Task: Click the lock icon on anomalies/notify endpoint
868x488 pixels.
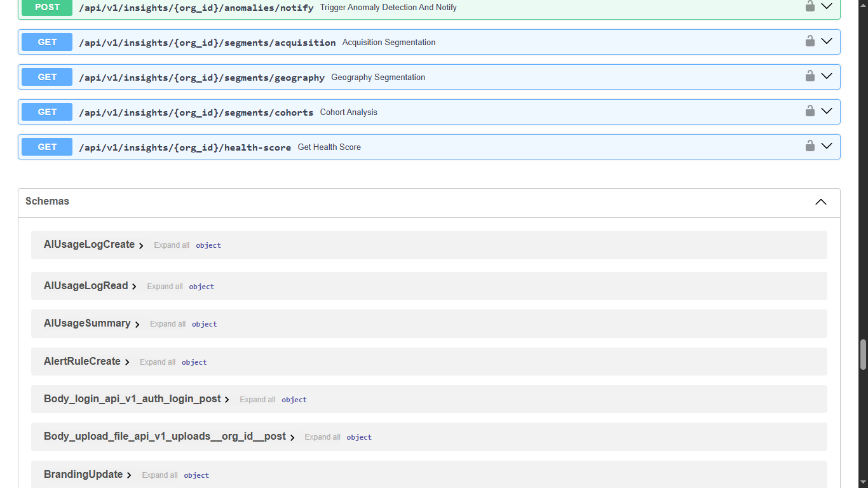Action: [x=810, y=6]
